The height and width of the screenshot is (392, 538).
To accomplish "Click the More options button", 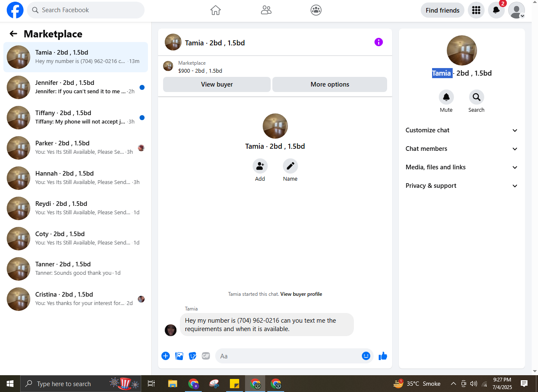I will click(x=330, y=84).
